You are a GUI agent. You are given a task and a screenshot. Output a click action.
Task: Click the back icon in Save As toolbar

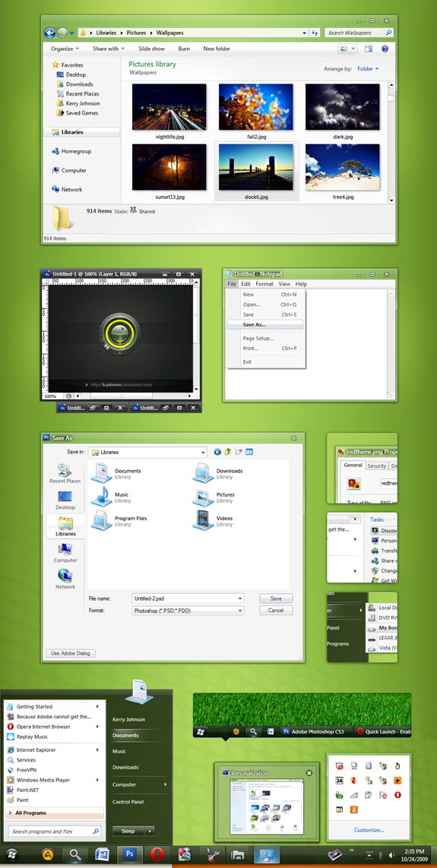[217, 452]
